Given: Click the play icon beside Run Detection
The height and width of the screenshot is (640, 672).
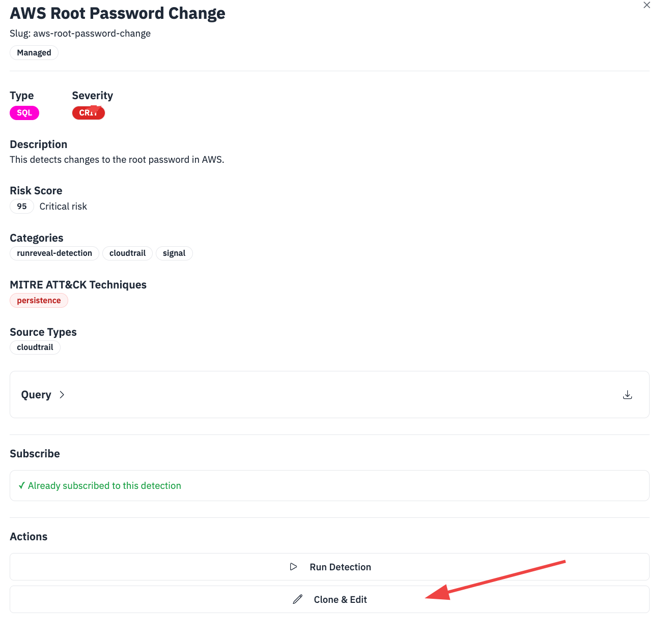Looking at the screenshot, I should click(x=293, y=567).
